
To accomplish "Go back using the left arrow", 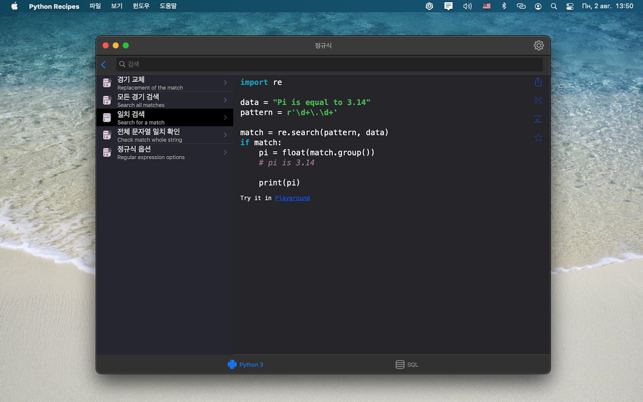I will pos(103,64).
